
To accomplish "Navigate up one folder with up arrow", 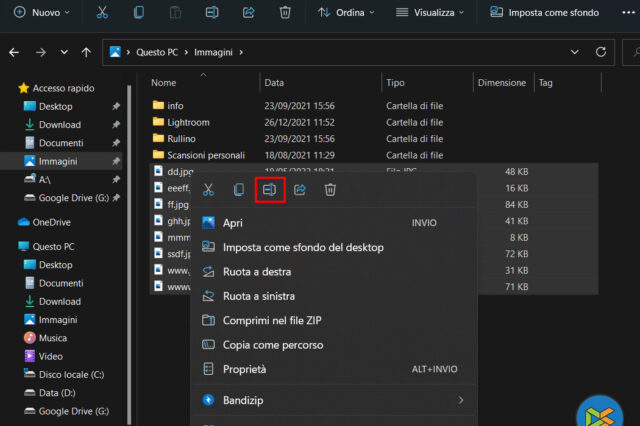I will click(x=87, y=52).
